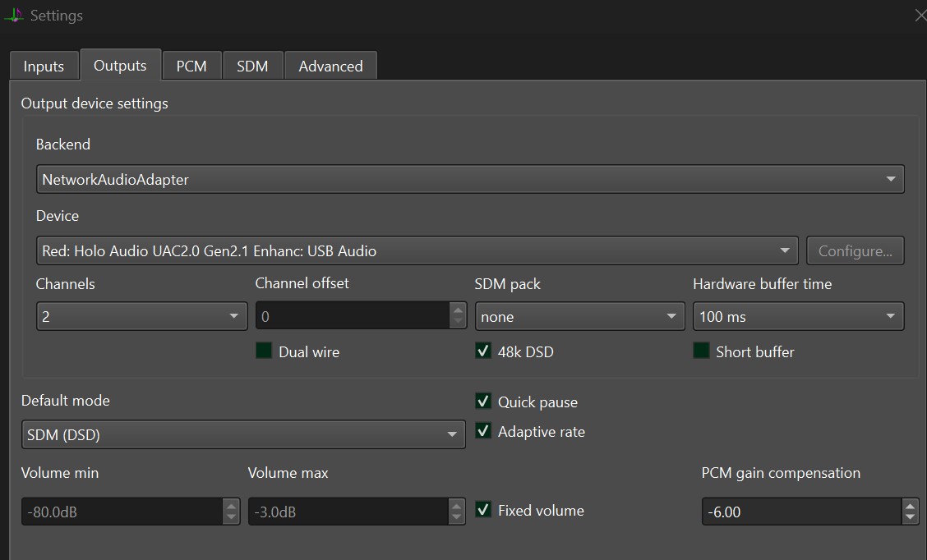Open the Advanced tab
927x560 pixels.
click(330, 67)
